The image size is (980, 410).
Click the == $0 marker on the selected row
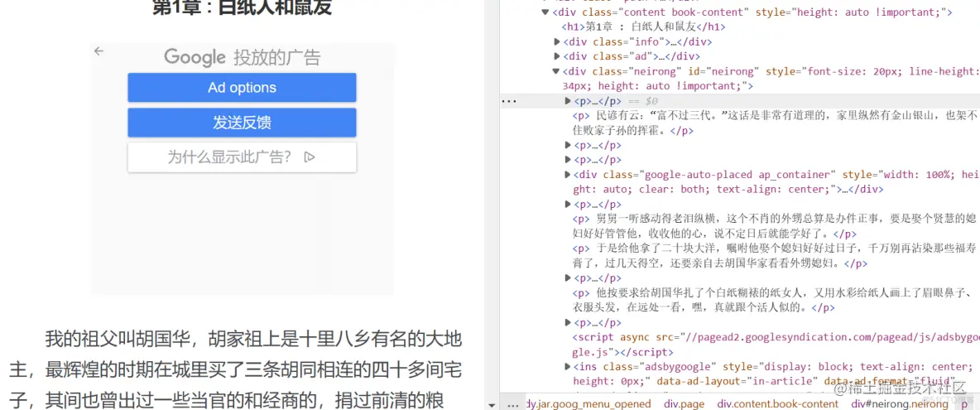(x=642, y=101)
